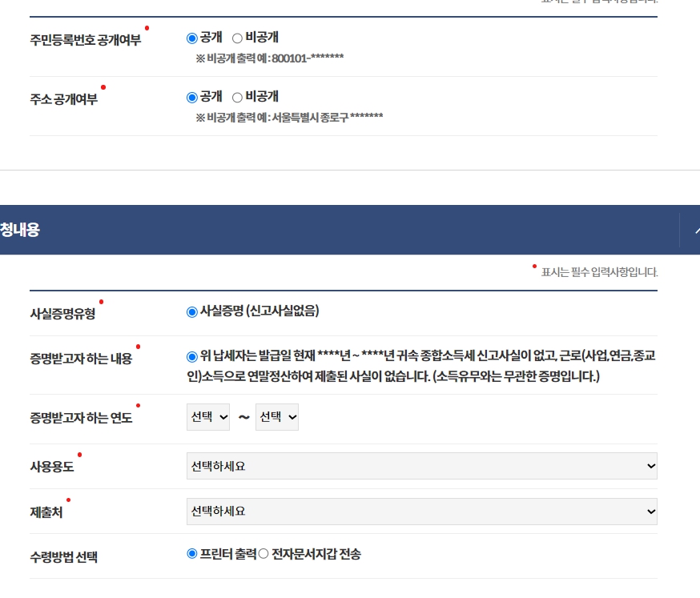Enable 공개 for 주민등록번호 공개여부
Image resolution: width=700 pixels, height=598 pixels.
point(190,38)
